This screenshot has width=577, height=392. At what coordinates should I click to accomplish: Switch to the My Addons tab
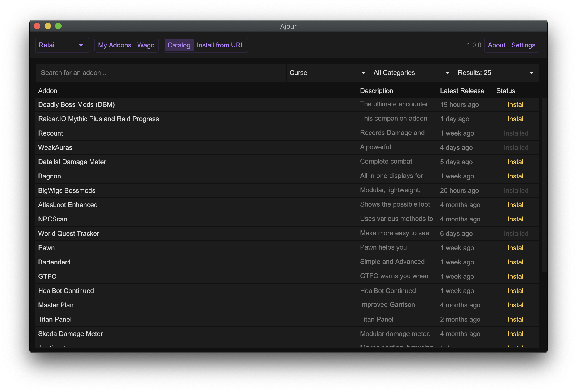click(115, 45)
